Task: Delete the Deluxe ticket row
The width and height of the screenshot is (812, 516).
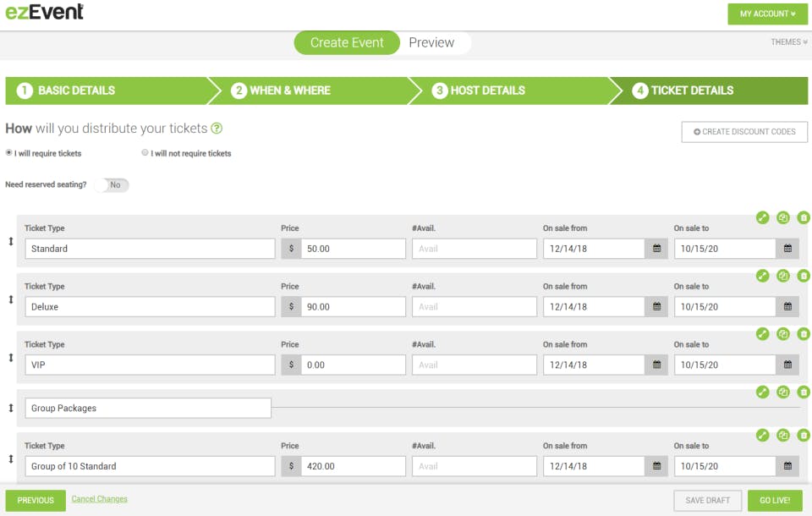Action: (804, 276)
